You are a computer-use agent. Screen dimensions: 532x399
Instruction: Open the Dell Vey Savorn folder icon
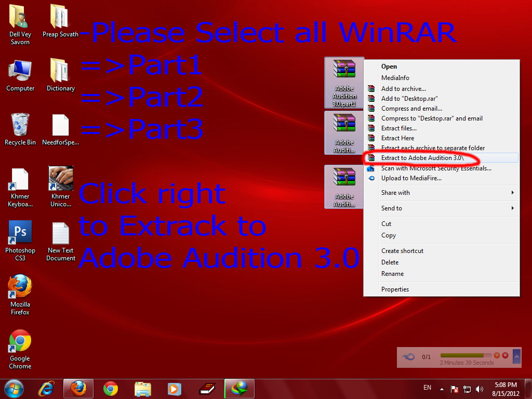coord(19,24)
